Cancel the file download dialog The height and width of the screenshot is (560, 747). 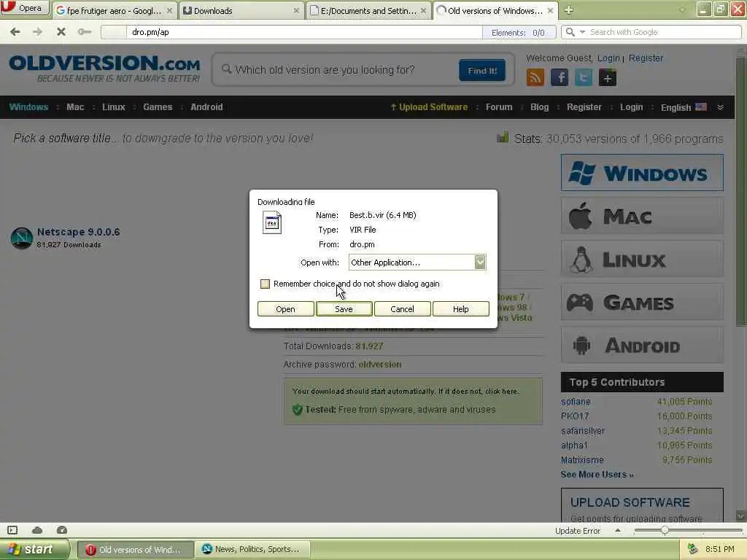coord(402,309)
